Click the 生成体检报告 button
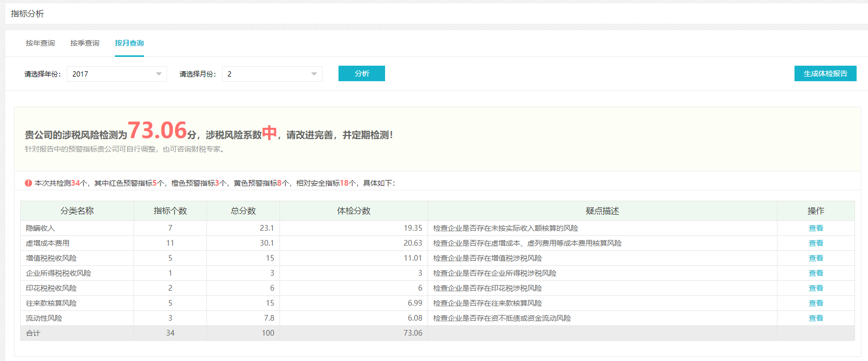 tap(826, 73)
